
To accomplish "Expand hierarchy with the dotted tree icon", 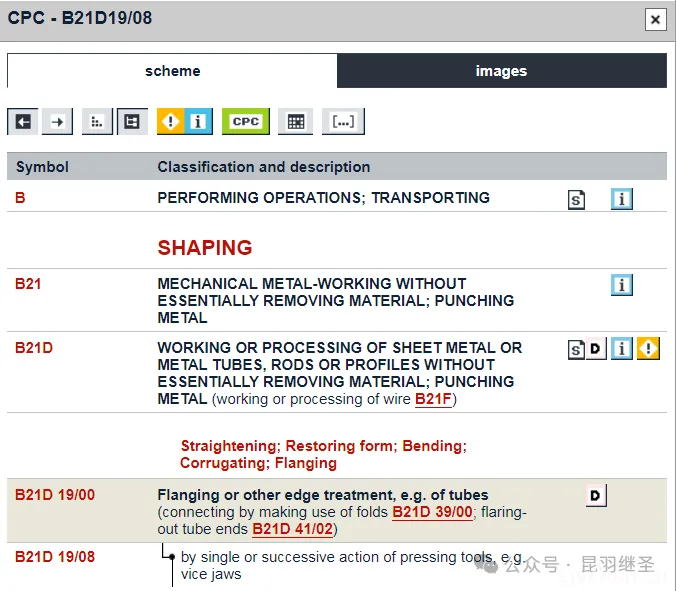I will click(x=97, y=122).
